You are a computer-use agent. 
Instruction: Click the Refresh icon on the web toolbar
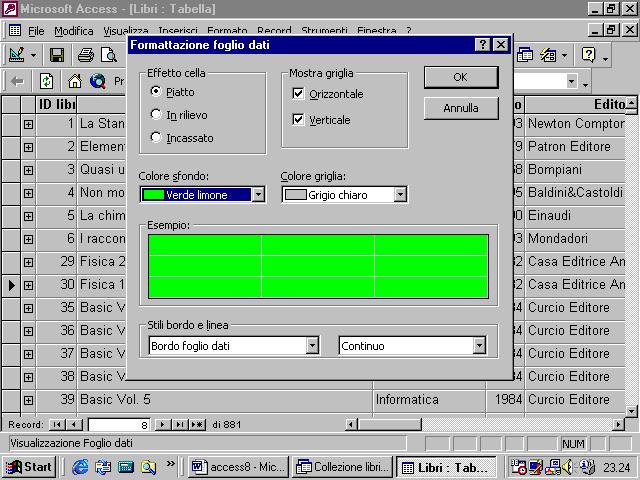[46, 81]
